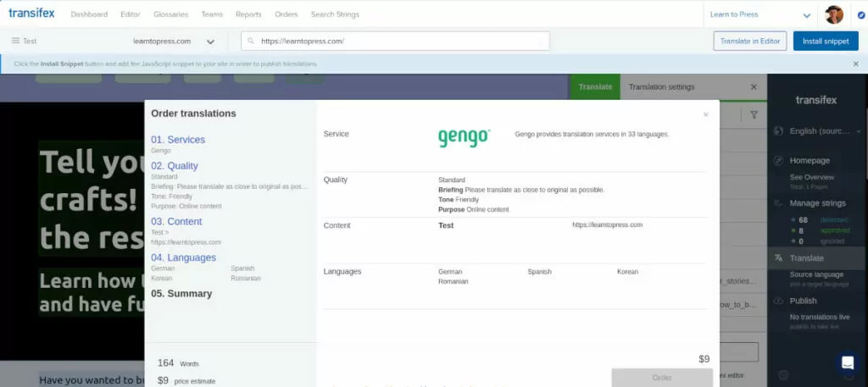Select Translate in the sidebar
This screenshot has width=868, height=387.
807,258
